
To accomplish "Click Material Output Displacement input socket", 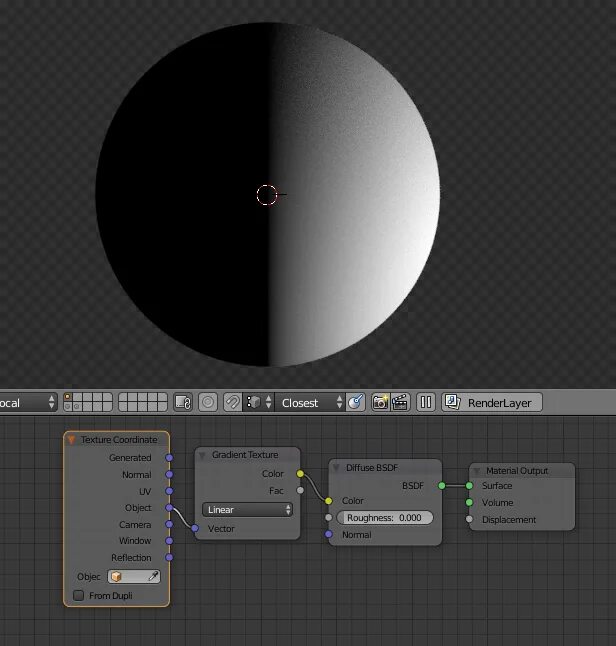I will point(469,519).
